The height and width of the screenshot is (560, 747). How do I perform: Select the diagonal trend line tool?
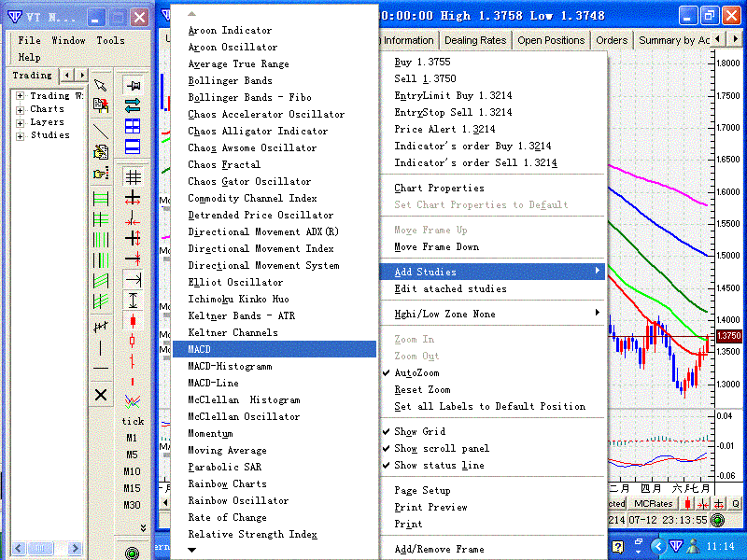101,131
